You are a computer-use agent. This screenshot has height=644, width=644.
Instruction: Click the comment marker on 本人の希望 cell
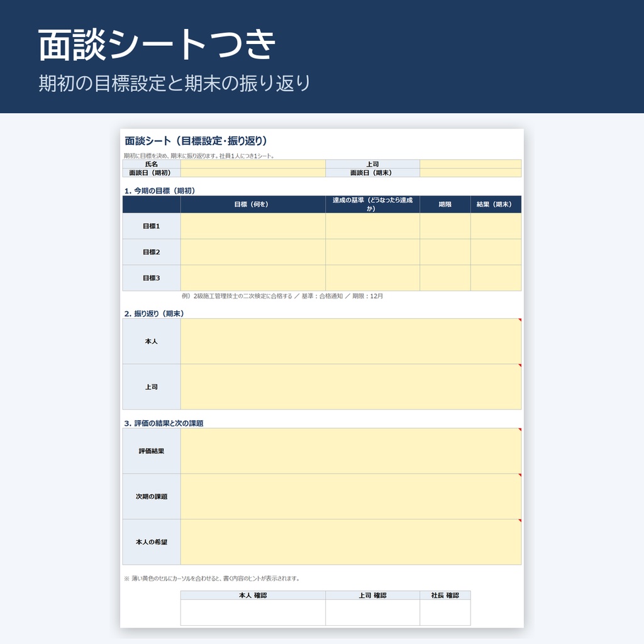[520, 520]
